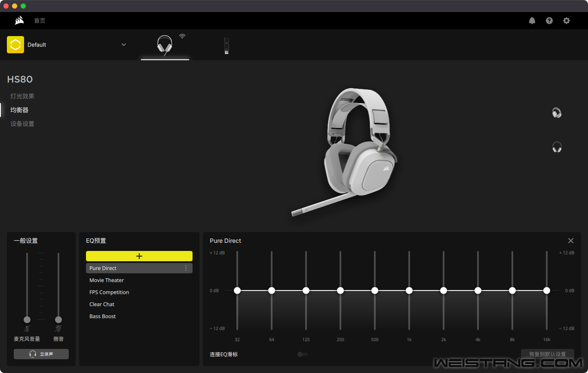588x373 pixels.
Task: Click the 125 Hz EQ band handle
Action: click(306, 290)
